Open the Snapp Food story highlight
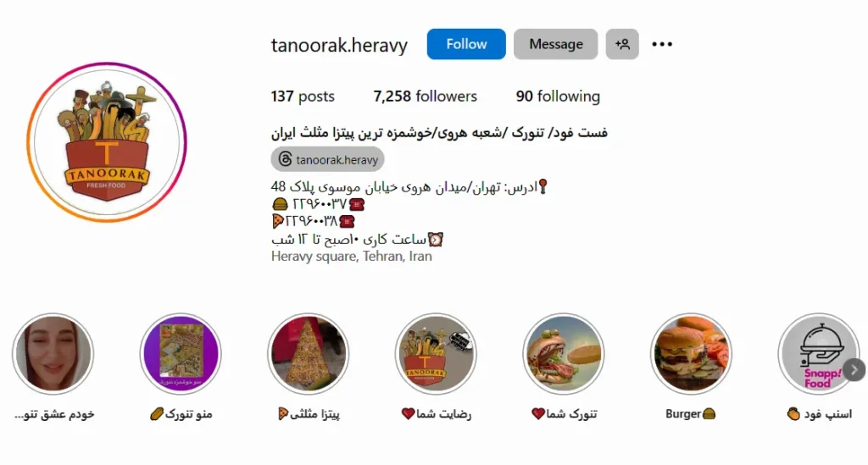 (818, 354)
